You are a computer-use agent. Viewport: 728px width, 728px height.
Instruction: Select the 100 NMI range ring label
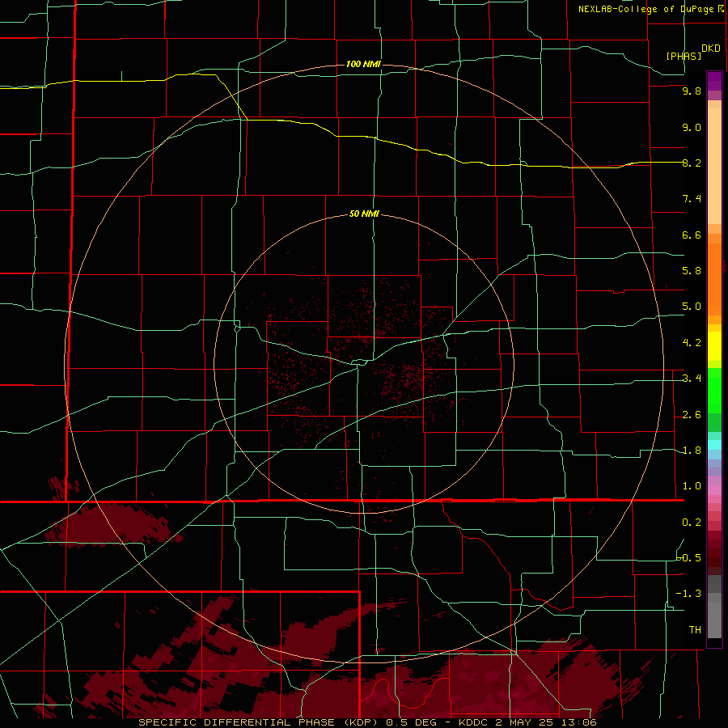pyautogui.click(x=363, y=64)
